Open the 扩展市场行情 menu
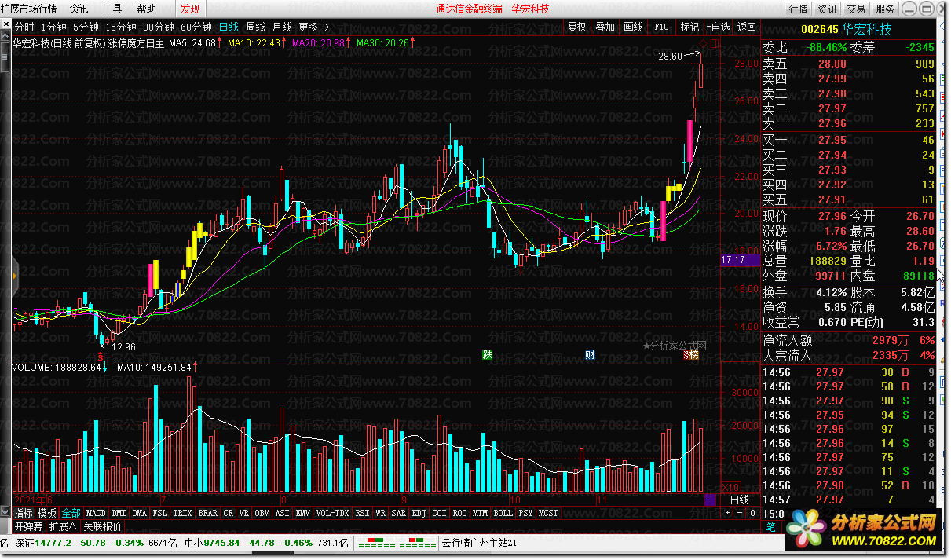The image size is (951, 560). pyautogui.click(x=28, y=9)
